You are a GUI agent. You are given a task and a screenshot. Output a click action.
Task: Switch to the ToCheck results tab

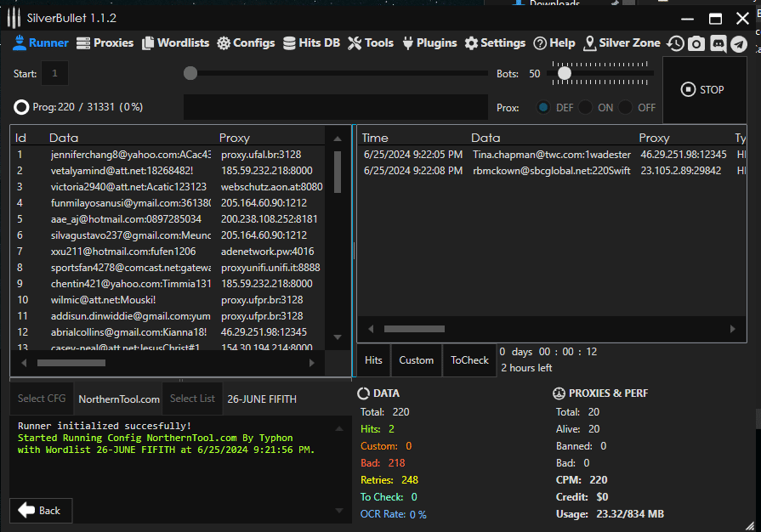click(x=469, y=360)
